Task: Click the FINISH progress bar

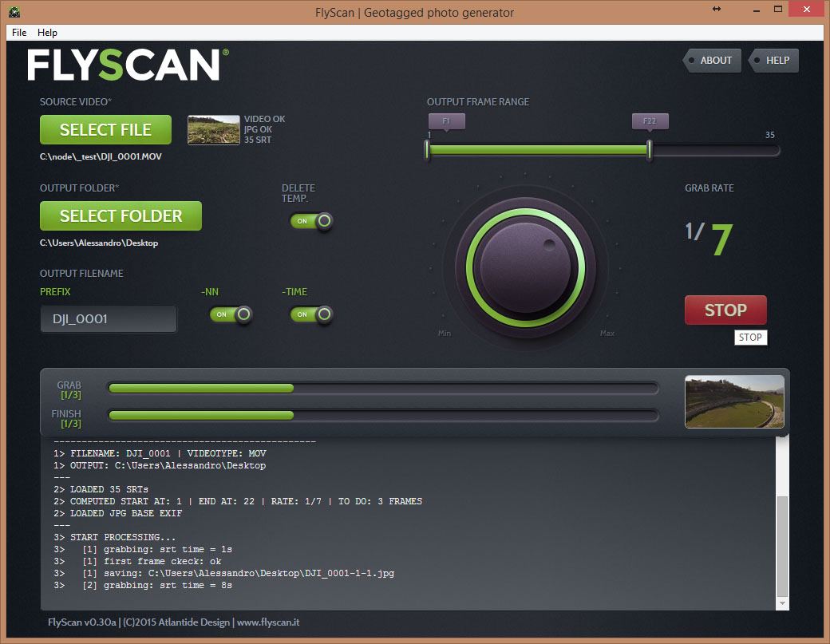Action: coord(383,416)
